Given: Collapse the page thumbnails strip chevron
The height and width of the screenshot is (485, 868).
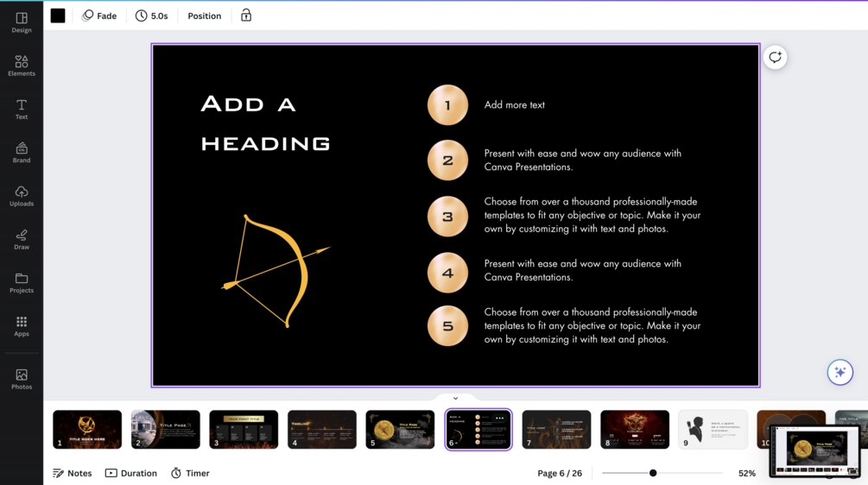Looking at the screenshot, I should (455, 398).
